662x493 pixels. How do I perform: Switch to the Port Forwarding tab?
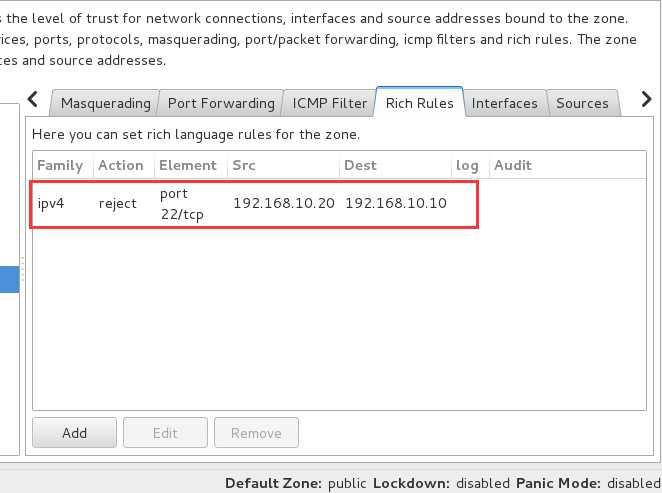(x=221, y=103)
